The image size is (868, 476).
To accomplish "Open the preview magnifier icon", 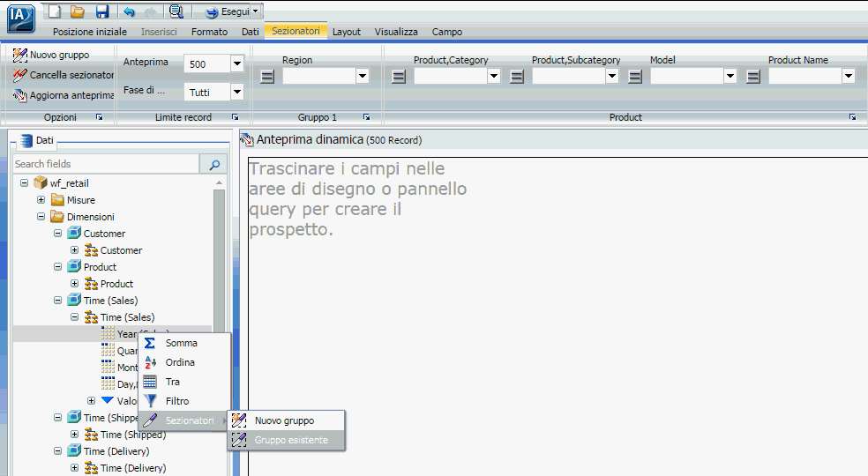I will pyautogui.click(x=176, y=11).
